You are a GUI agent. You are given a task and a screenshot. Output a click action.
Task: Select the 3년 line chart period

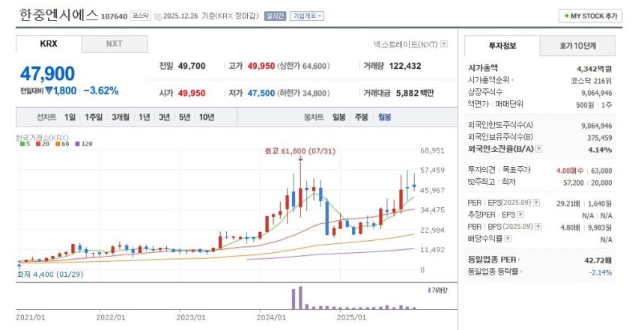[164, 117]
